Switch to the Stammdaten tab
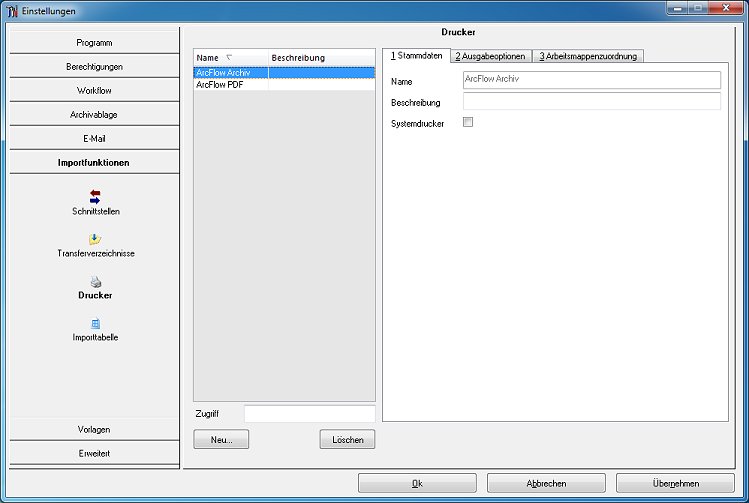This screenshot has height=503, width=749. tap(417, 55)
